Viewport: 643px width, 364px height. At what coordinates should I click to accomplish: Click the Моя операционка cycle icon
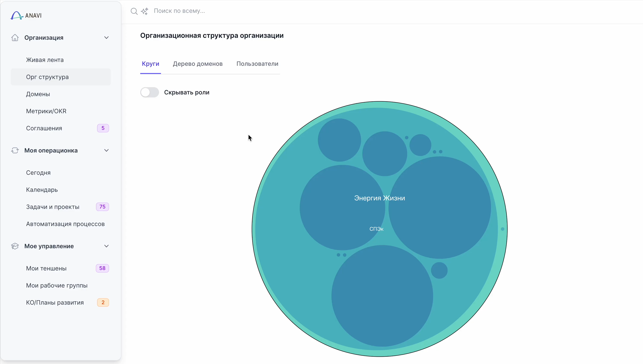coord(15,151)
